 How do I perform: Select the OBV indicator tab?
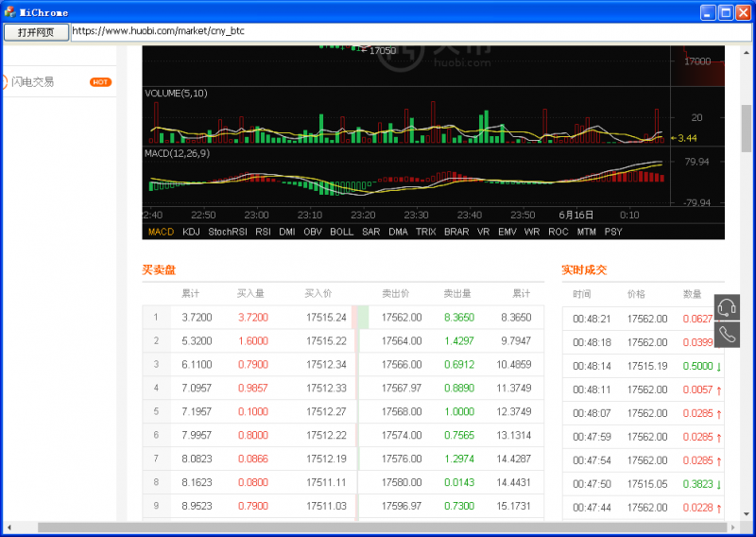(x=313, y=232)
